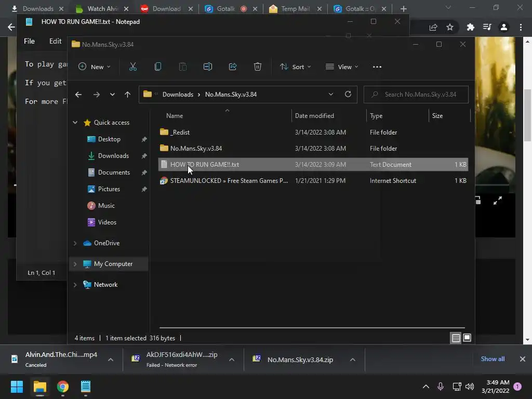Click the fullscreen arrows on the video player
532x399 pixels.
(x=497, y=201)
